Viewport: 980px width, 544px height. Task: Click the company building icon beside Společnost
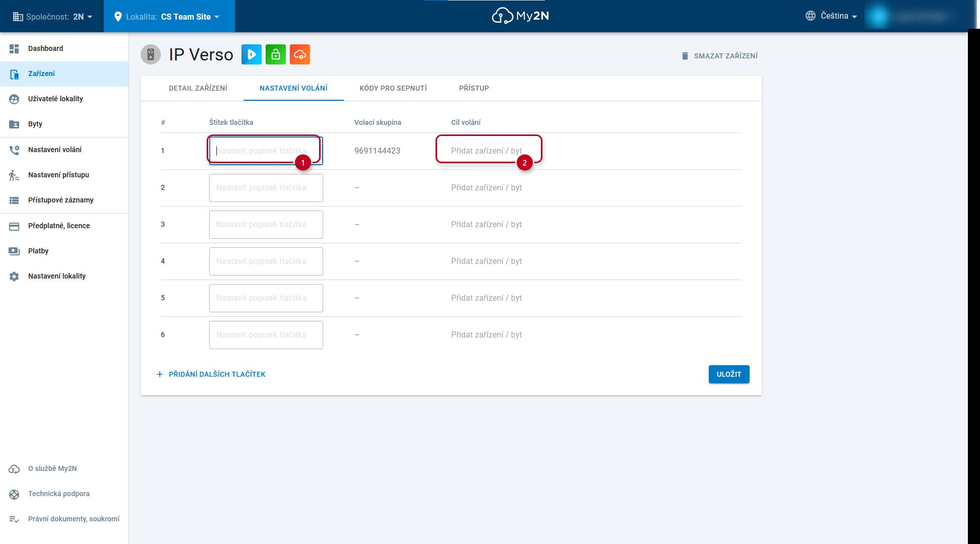point(18,17)
